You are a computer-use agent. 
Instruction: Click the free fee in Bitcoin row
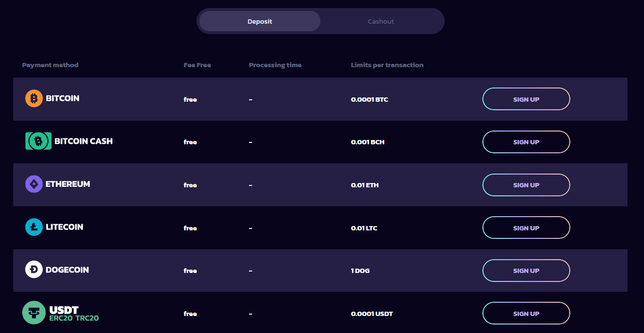[x=190, y=99]
